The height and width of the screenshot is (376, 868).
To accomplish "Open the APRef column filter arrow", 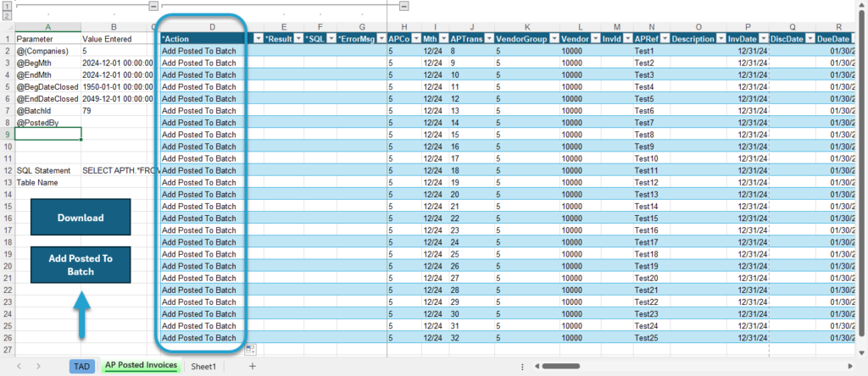I will 665,38.
